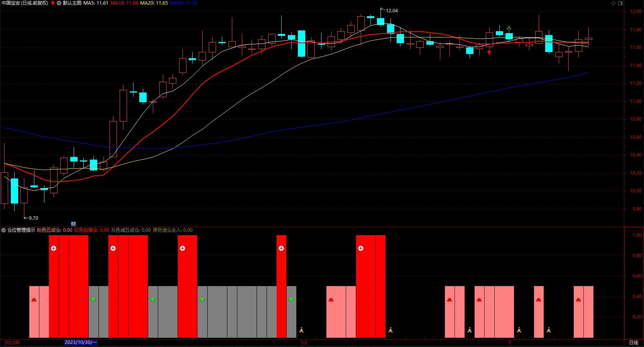Click fourth running-man exit icon from left
This screenshot has height=347, width=644.
519,330
